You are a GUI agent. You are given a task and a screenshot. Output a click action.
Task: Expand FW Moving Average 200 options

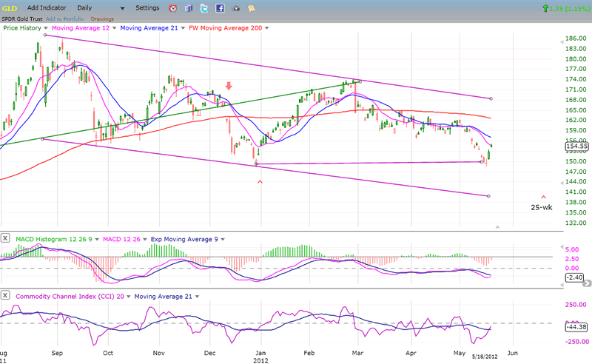(267, 28)
